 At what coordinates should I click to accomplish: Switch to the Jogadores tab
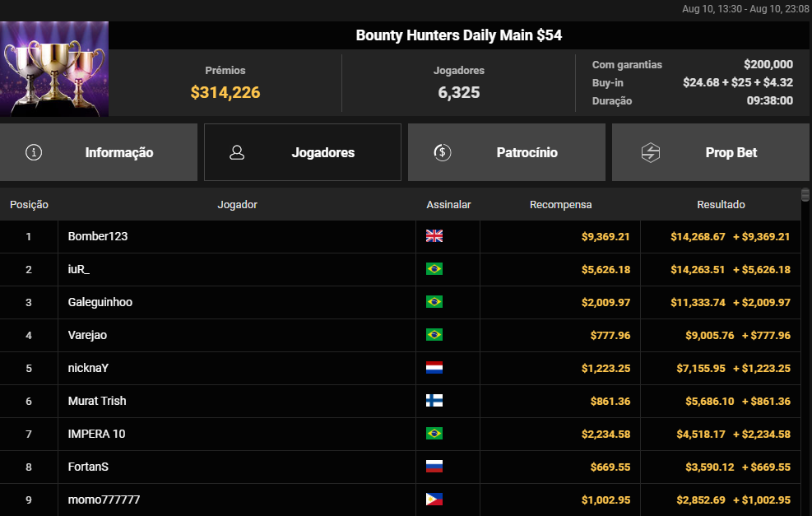pos(303,152)
